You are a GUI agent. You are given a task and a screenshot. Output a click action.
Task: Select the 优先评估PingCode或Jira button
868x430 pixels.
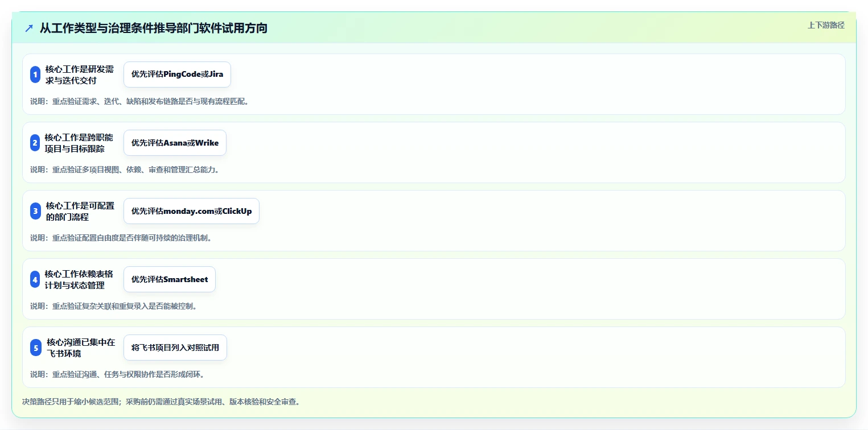coord(177,75)
